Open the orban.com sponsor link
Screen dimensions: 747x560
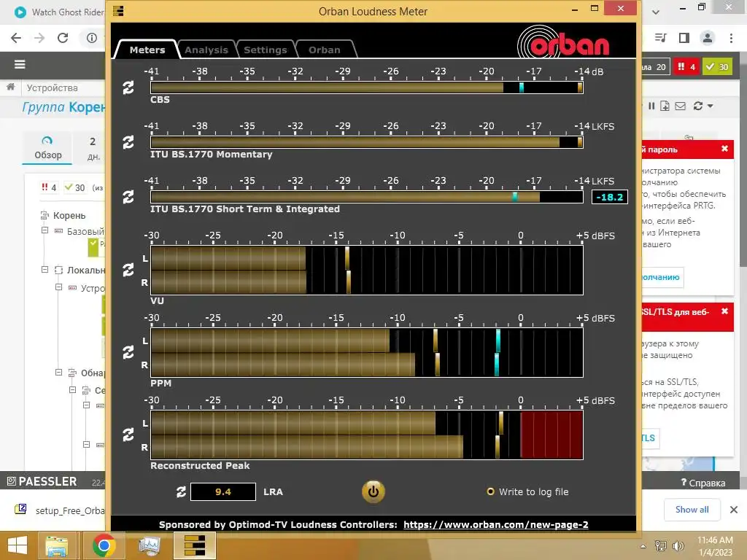495,525
